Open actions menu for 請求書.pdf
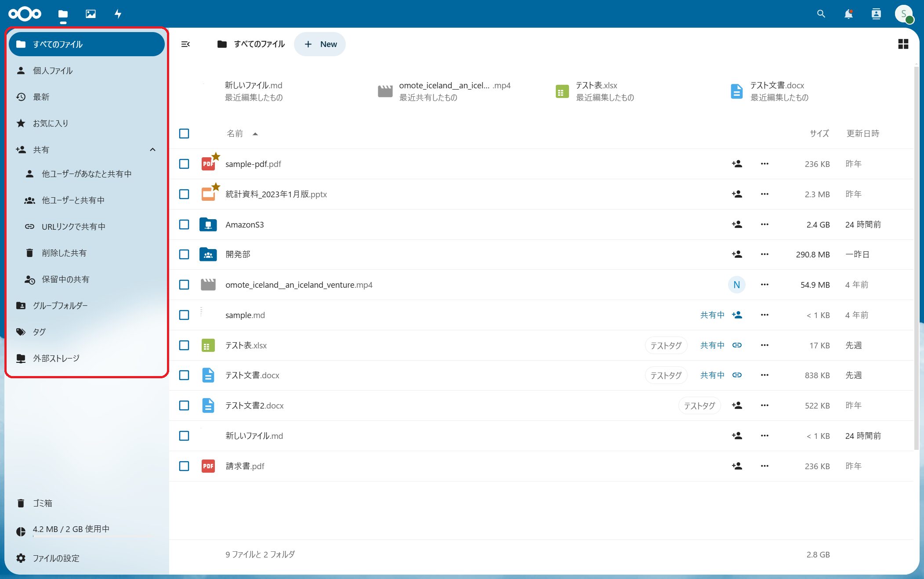Image resolution: width=924 pixels, height=579 pixels. click(765, 466)
